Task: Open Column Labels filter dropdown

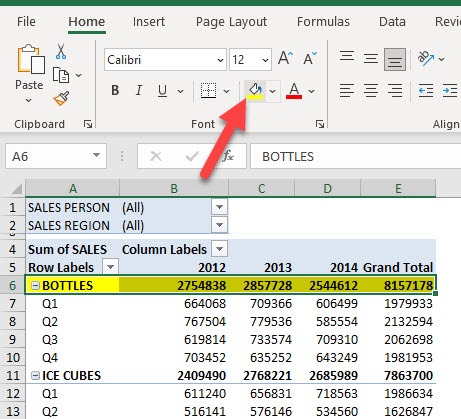Action: point(219,249)
